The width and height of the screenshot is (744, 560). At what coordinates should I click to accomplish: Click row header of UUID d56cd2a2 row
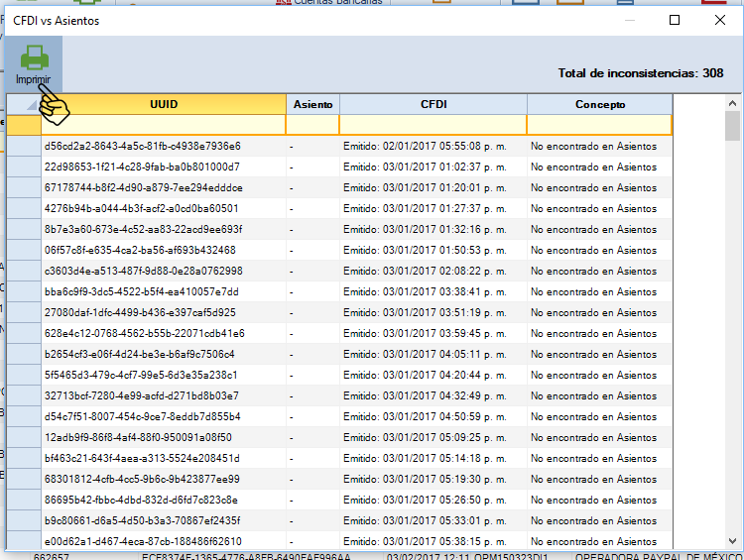pos(24,146)
